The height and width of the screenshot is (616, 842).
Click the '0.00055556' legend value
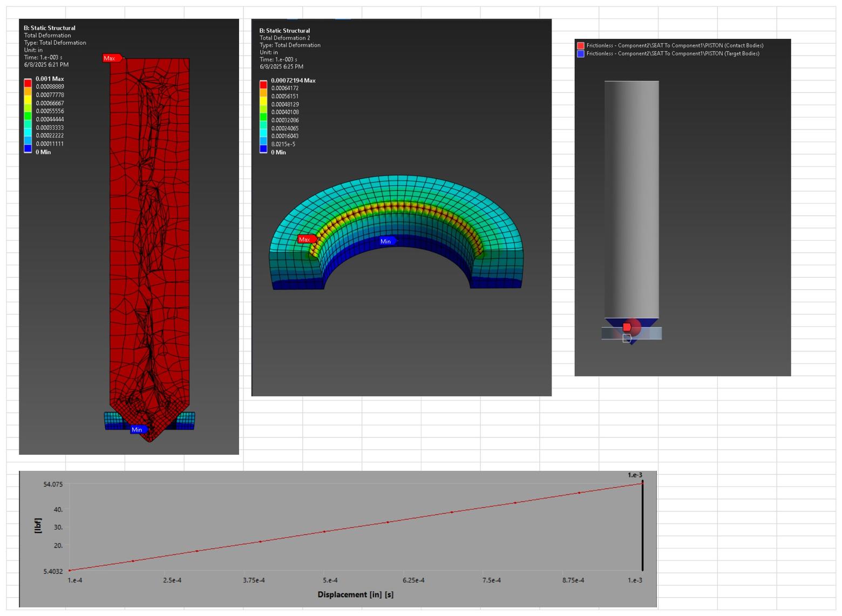[x=50, y=111]
